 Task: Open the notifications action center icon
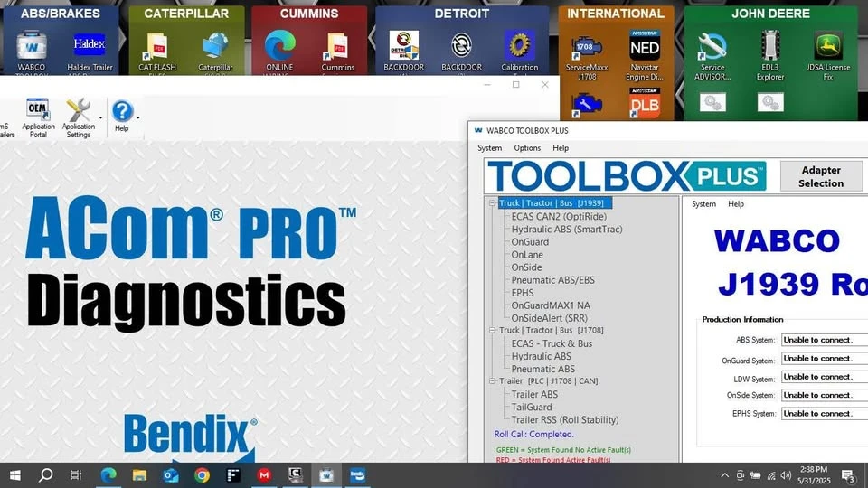tap(848, 475)
